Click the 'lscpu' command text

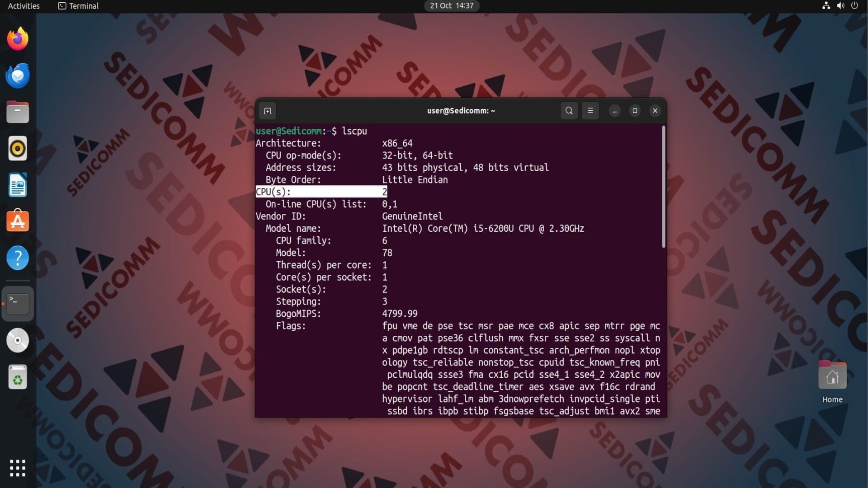point(354,131)
